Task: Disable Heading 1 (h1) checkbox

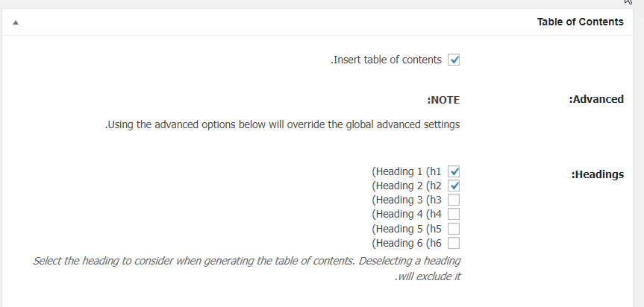Action: click(x=454, y=171)
